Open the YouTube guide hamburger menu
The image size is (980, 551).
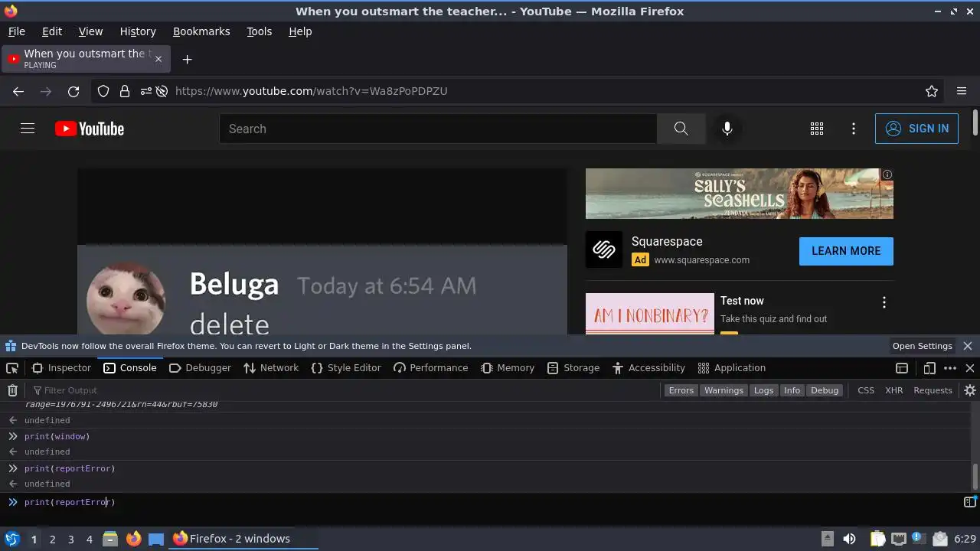[x=28, y=129]
